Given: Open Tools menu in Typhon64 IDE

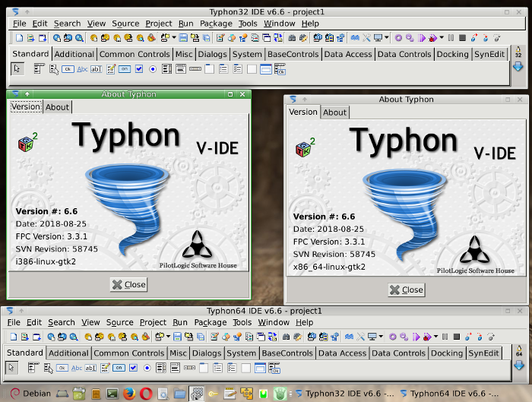Looking at the screenshot, I should (242, 322).
